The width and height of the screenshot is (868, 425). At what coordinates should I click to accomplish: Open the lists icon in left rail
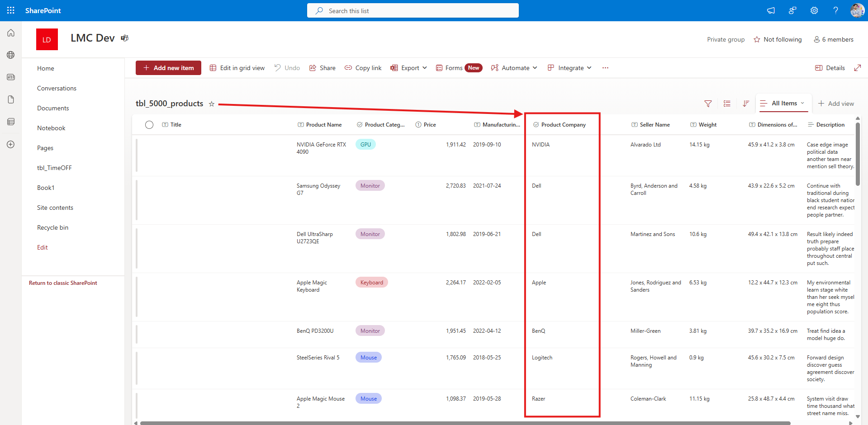tap(11, 122)
